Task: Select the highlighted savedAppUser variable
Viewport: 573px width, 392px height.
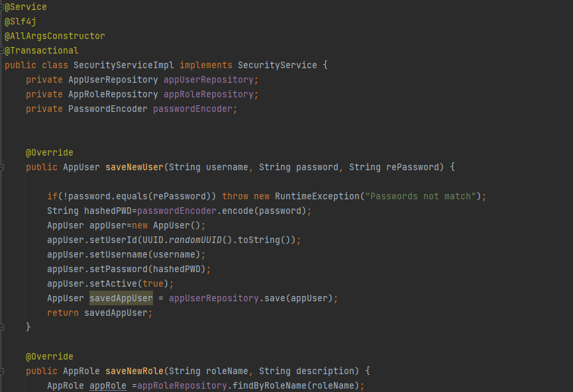Action: [121, 298]
